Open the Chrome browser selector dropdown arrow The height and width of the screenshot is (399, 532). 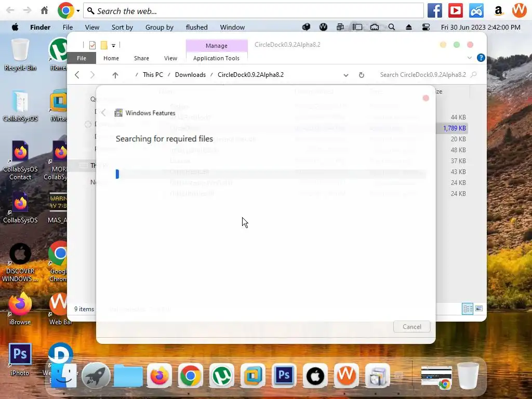tap(78, 11)
